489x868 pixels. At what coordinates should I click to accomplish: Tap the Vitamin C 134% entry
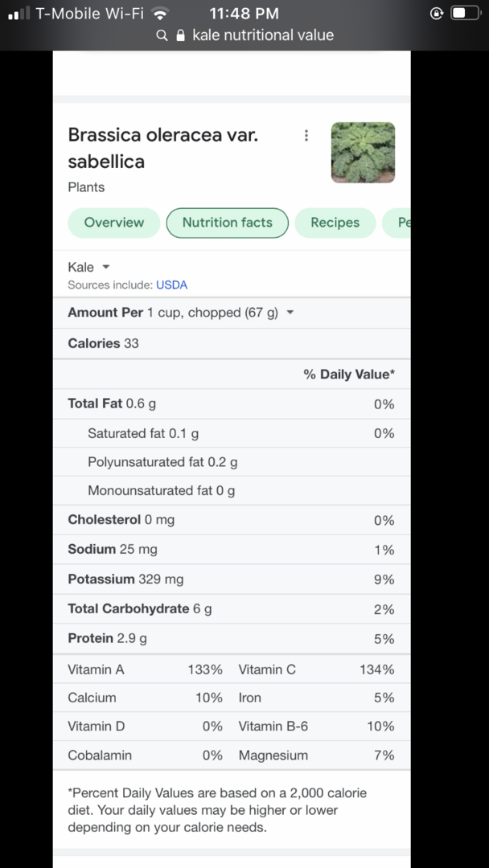[x=316, y=669]
